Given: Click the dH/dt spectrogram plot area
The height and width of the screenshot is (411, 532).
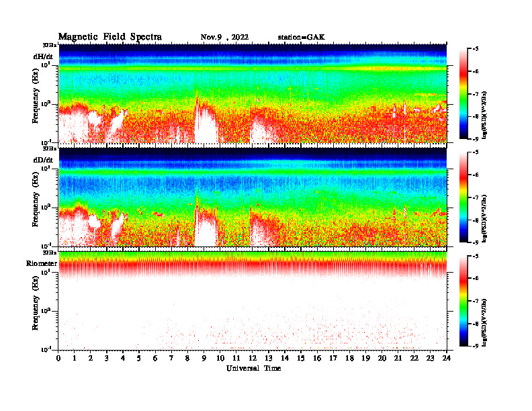Looking at the screenshot, I should [253, 93].
